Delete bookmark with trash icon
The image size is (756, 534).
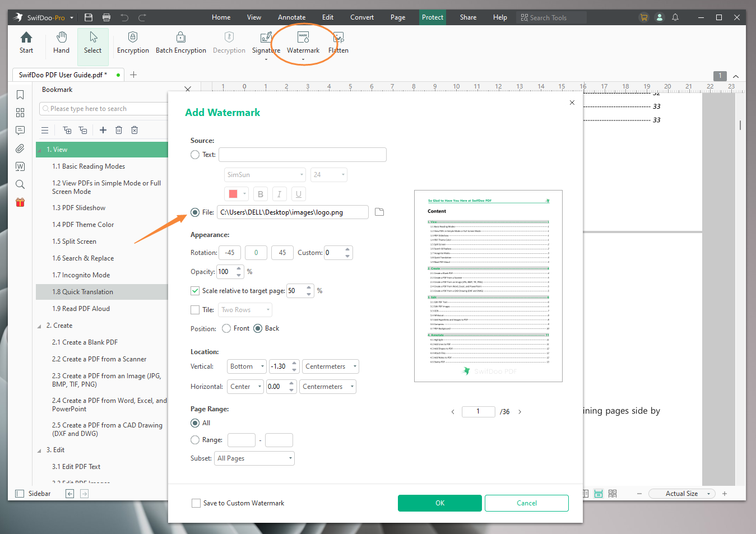tap(119, 130)
